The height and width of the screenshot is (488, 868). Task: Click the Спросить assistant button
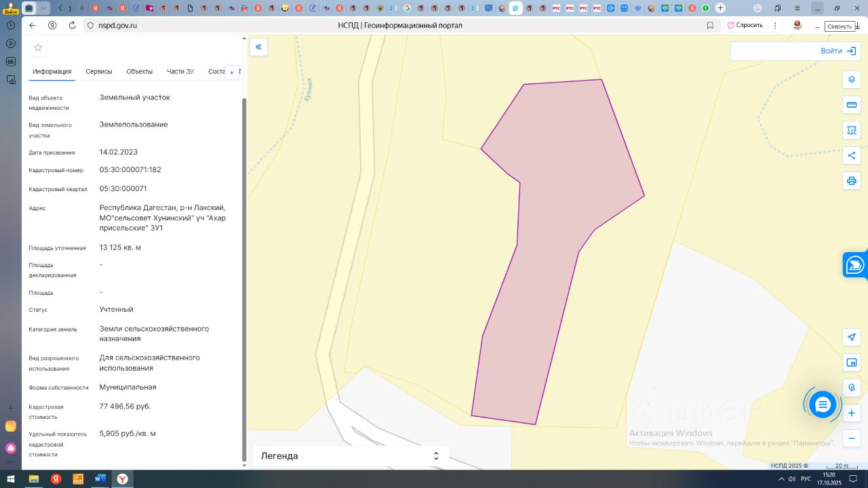tap(745, 25)
